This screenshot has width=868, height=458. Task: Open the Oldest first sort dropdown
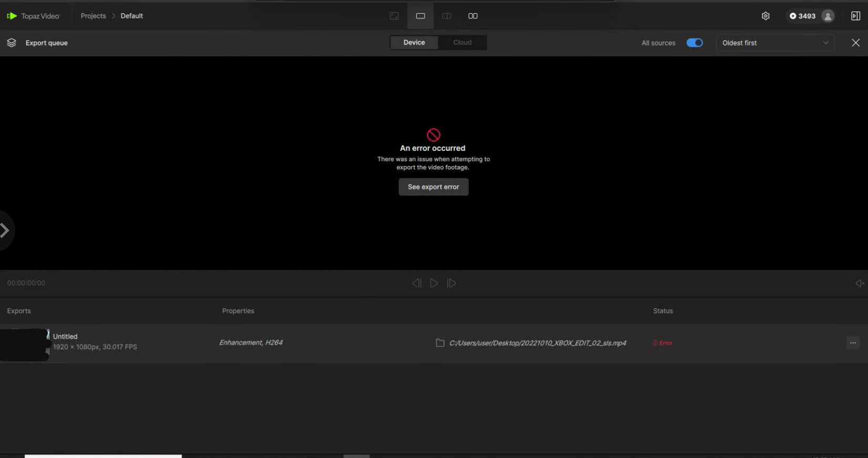pos(775,43)
